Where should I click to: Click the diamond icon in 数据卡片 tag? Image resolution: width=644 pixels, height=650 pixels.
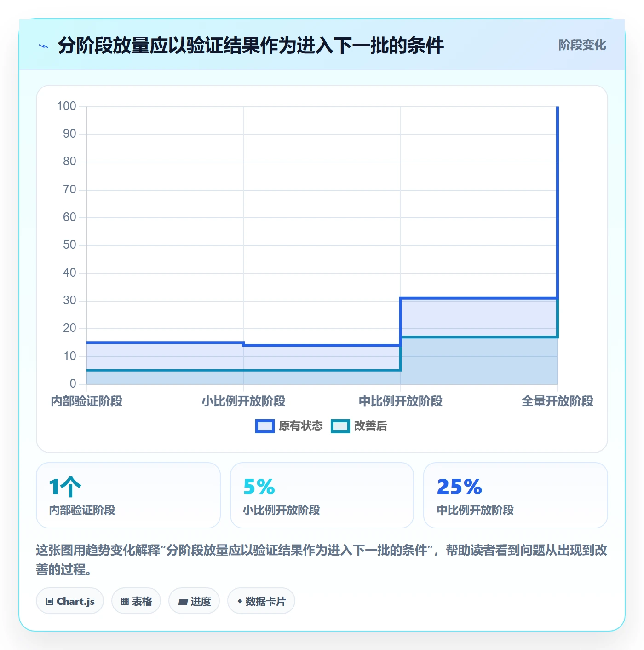pos(240,601)
